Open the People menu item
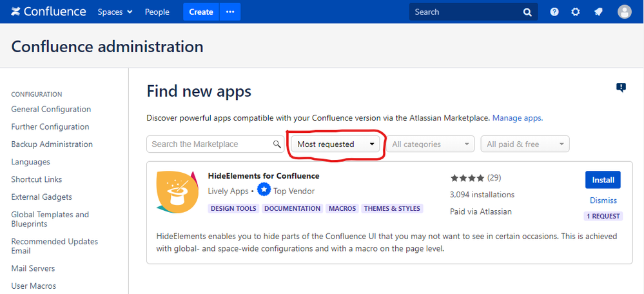 click(x=157, y=12)
